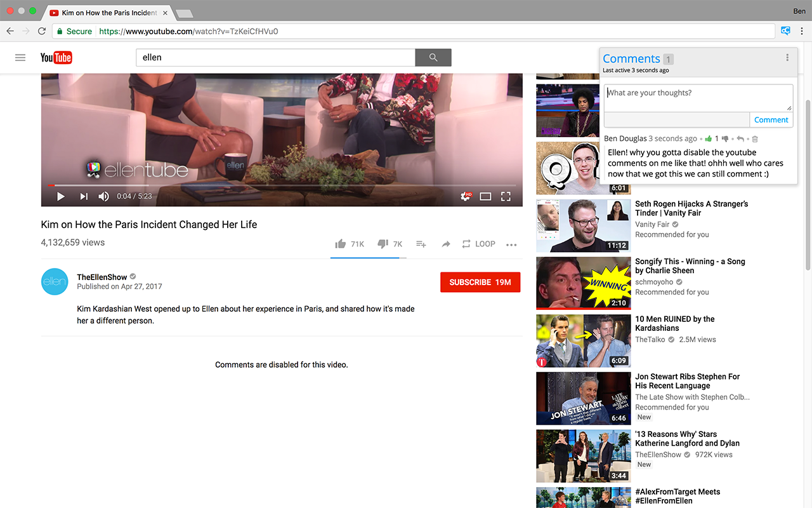Screen dimensions: 812x508
Task: Add video to a playlist
Action: click(x=421, y=244)
